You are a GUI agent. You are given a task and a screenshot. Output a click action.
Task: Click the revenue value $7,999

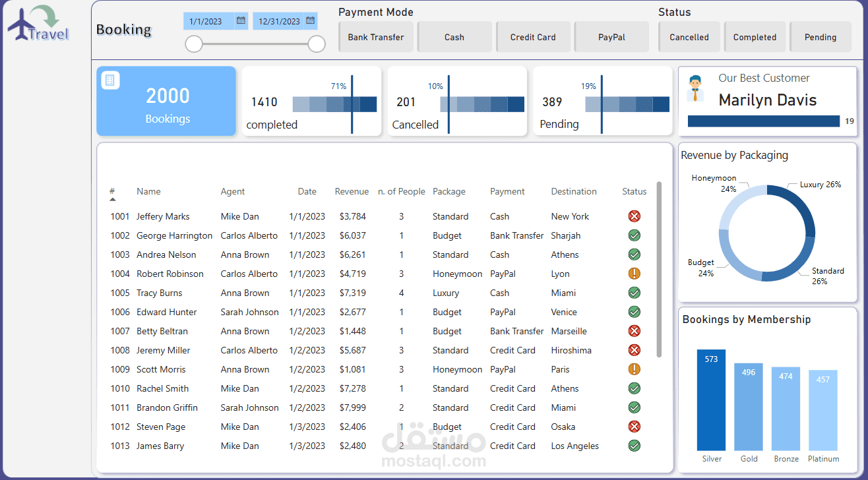point(353,407)
